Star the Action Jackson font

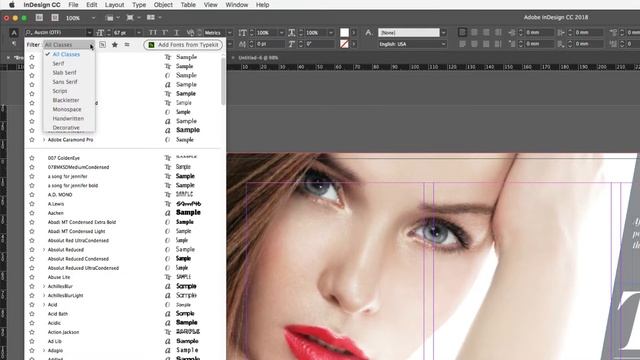click(x=32, y=332)
